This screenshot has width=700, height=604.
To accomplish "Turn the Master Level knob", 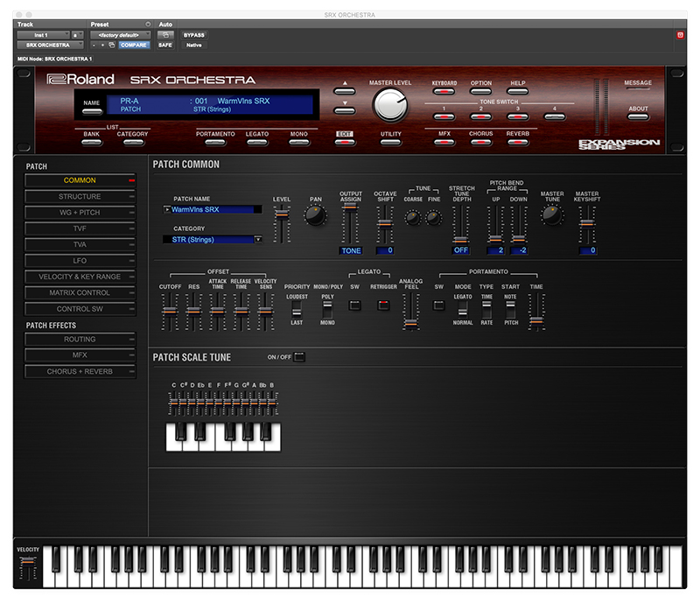I will pos(390,105).
